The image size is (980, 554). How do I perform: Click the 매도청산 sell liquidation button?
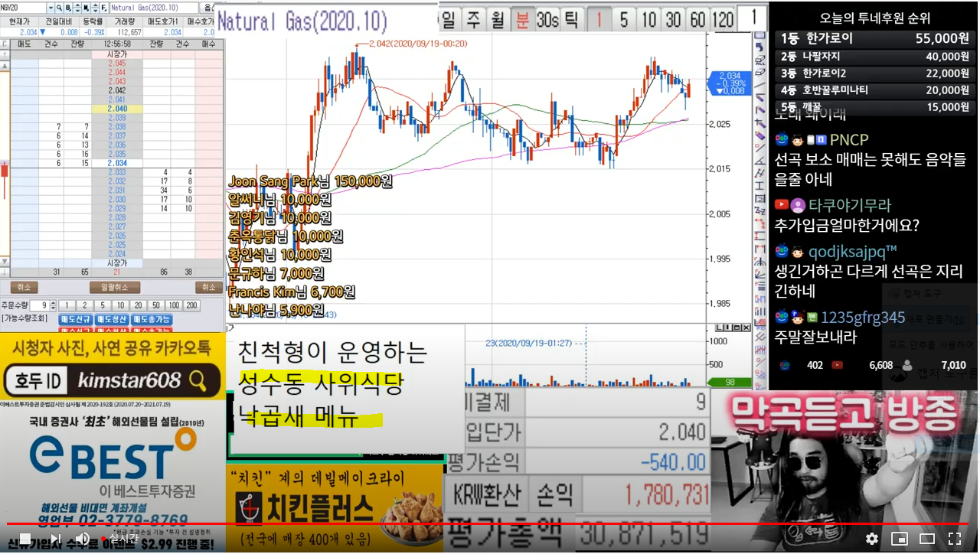point(112,319)
